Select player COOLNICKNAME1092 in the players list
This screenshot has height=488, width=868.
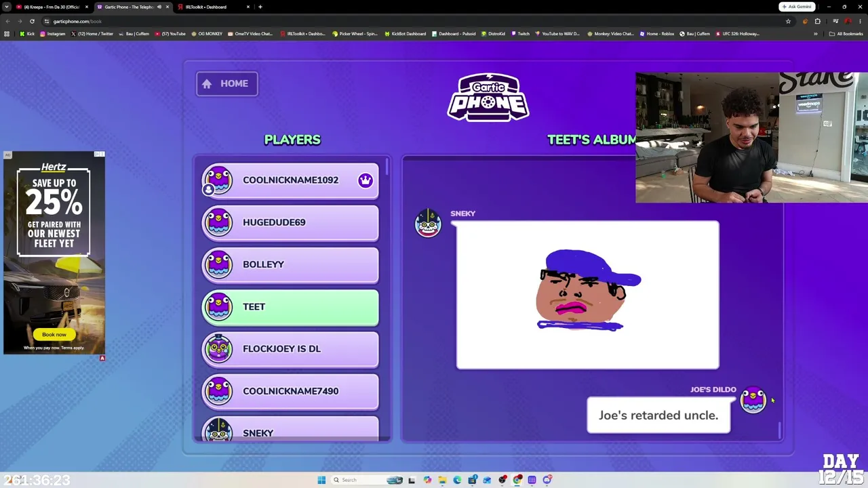pos(290,180)
